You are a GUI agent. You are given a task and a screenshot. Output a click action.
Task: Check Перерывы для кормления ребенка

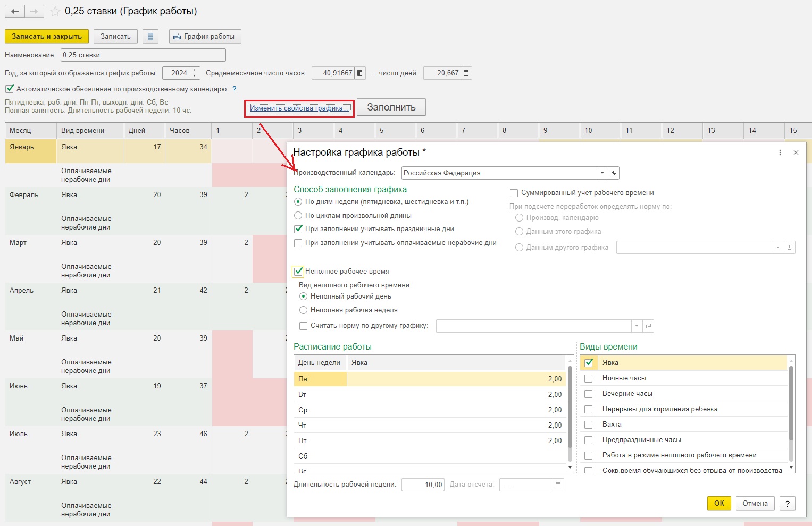[589, 409]
